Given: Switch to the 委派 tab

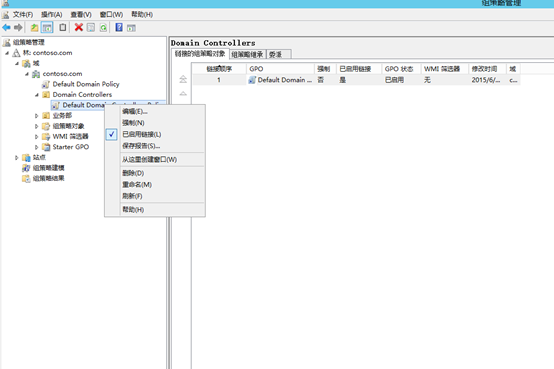Looking at the screenshot, I should coord(279,54).
